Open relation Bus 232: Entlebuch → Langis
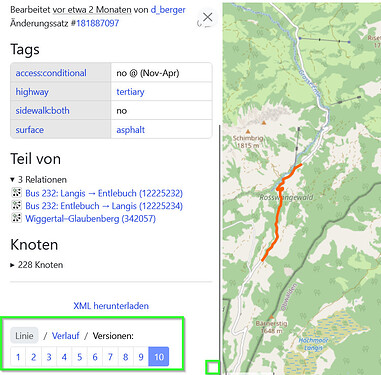 click(104, 206)
